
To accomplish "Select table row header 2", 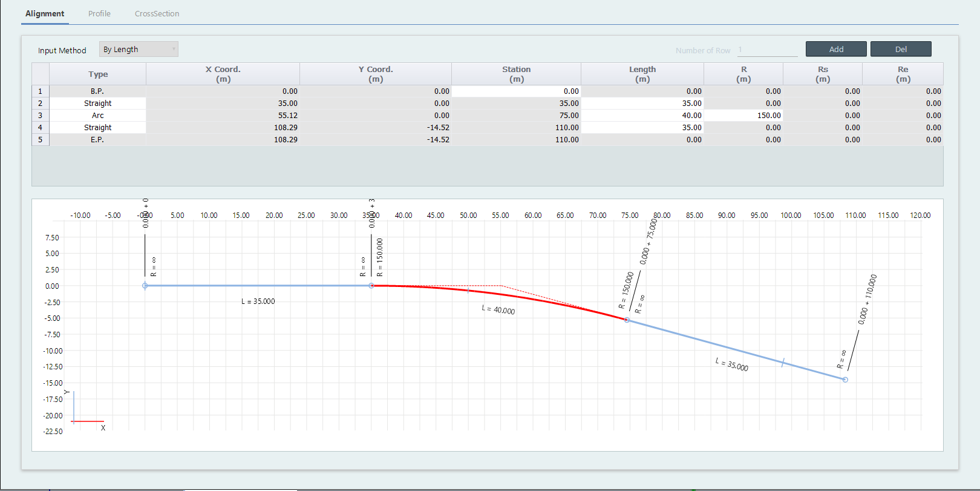I will (41, 104).
